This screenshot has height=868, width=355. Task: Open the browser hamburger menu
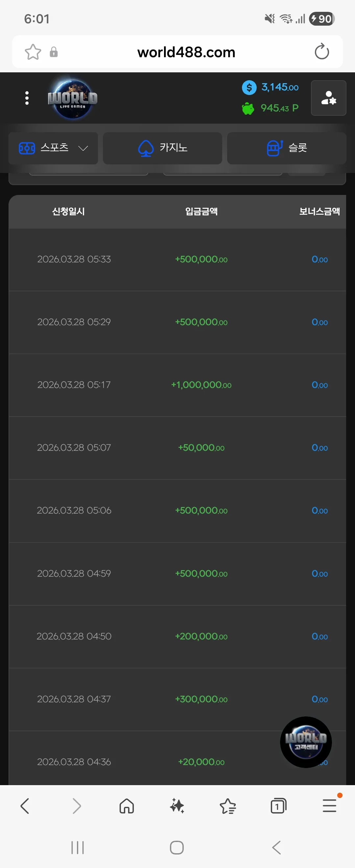(x=329, y=806)
